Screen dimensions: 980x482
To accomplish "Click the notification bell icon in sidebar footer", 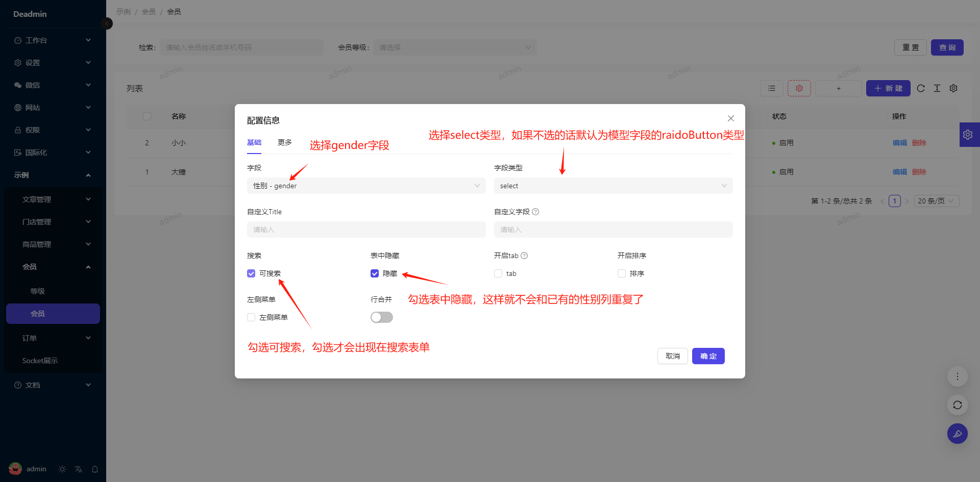I will tap(95, 469).
